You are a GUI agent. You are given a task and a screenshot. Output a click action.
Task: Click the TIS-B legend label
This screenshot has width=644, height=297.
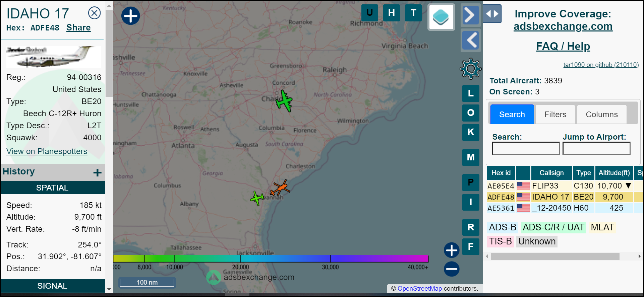[x=500, y=241]
